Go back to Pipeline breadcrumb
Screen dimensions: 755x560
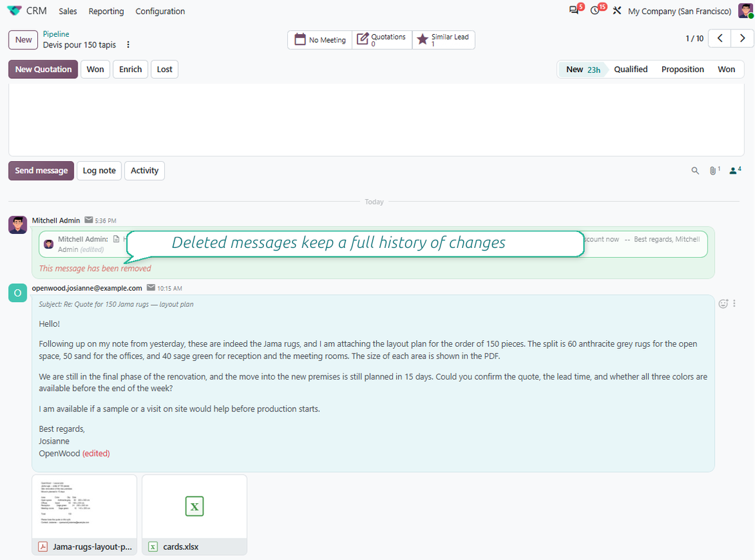coord(56,33)
